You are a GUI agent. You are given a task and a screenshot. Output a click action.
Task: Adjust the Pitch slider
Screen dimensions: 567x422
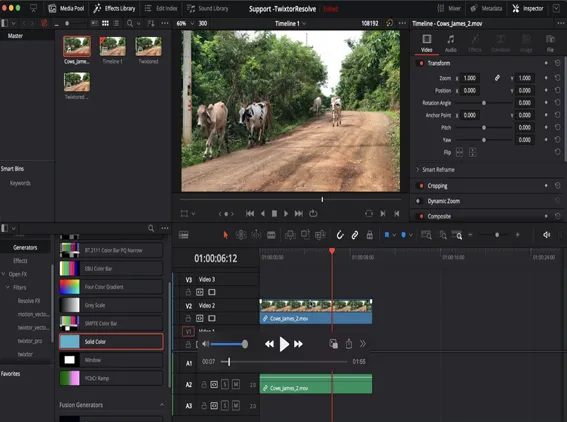(x=484, y=128)
